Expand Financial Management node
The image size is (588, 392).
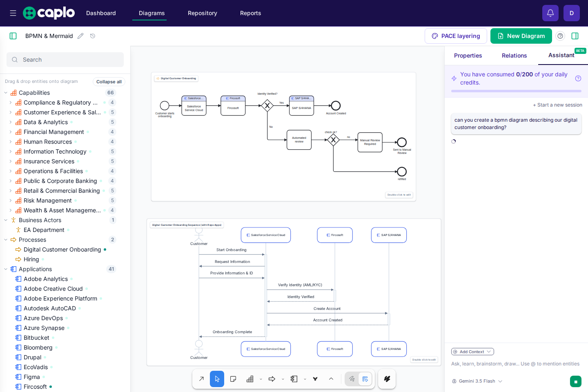tap(11, 132)
